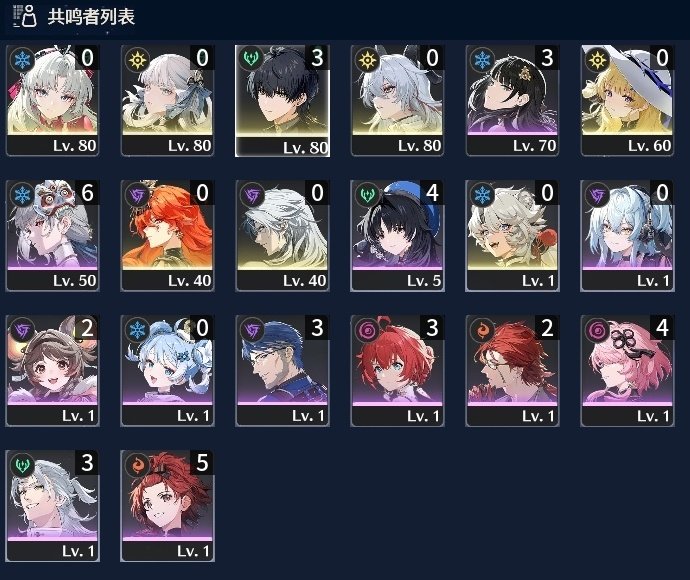Select the Lv. 70 black-haired female card

coord(512,100)
